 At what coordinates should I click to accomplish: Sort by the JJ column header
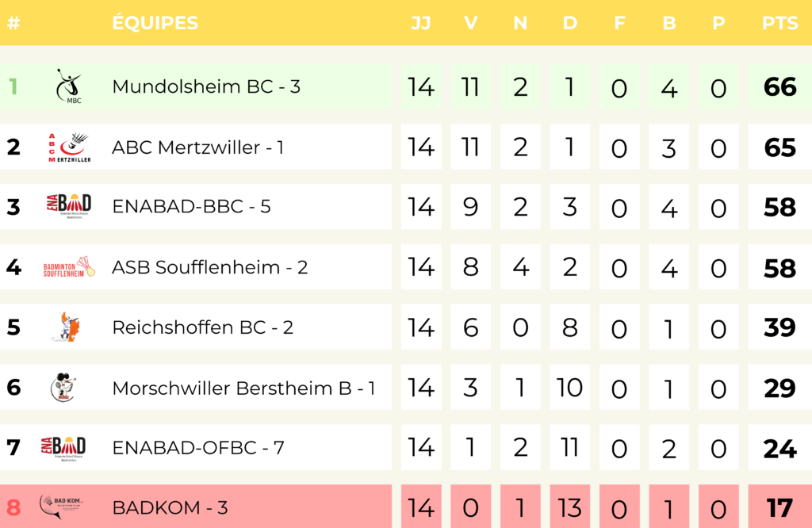420,23
